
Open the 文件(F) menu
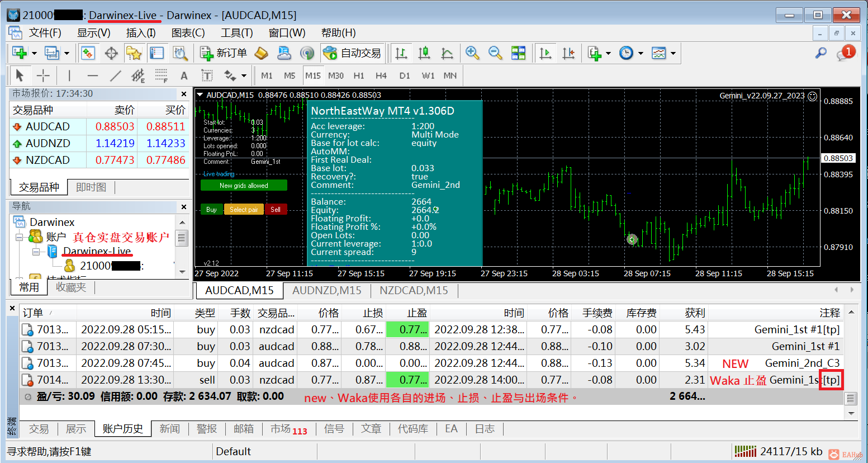coord(45,33)
